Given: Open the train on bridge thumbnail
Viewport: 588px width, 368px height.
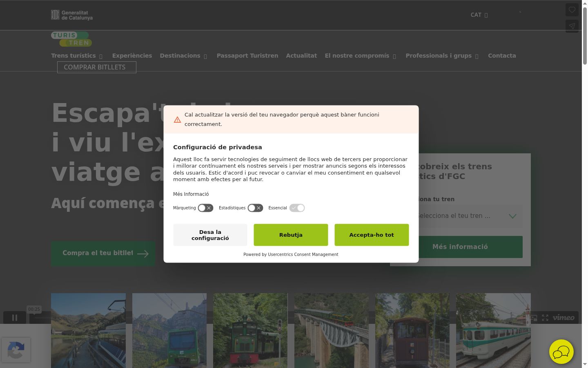Looking at the screenshot, I should 332,330.
